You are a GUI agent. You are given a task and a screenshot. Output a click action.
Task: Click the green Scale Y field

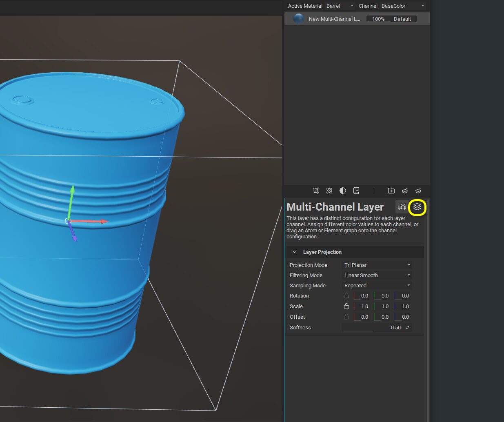point(382,306)
